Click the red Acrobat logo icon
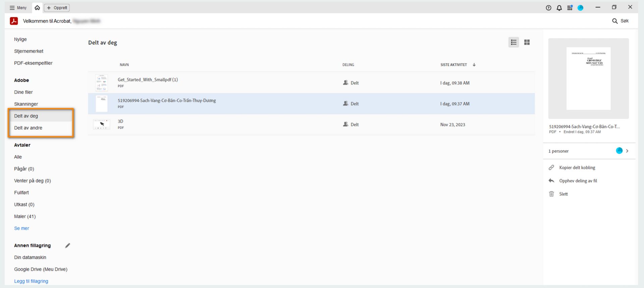Screen dimensions: 644x288 click(14, 21)
